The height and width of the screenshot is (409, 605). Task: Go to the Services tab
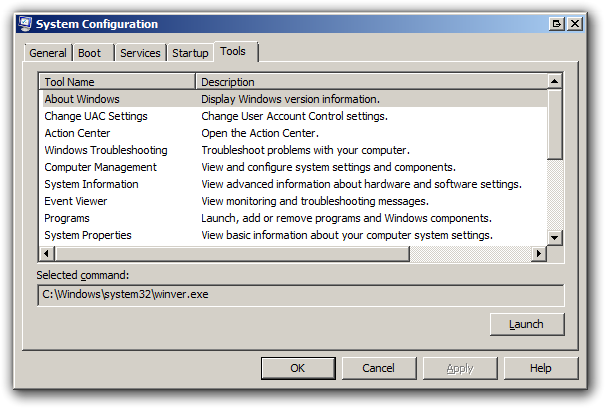pyautogui.click(x=140, y=53)
